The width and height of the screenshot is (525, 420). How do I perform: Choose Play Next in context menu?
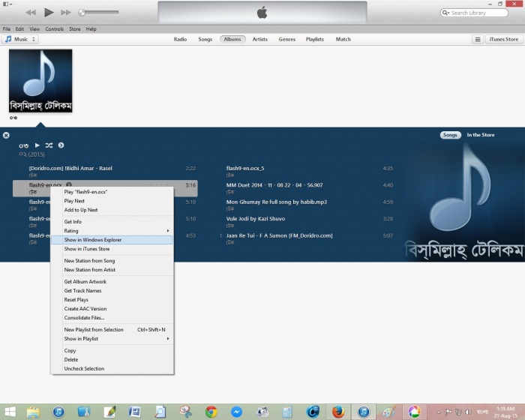pos(112,201)
